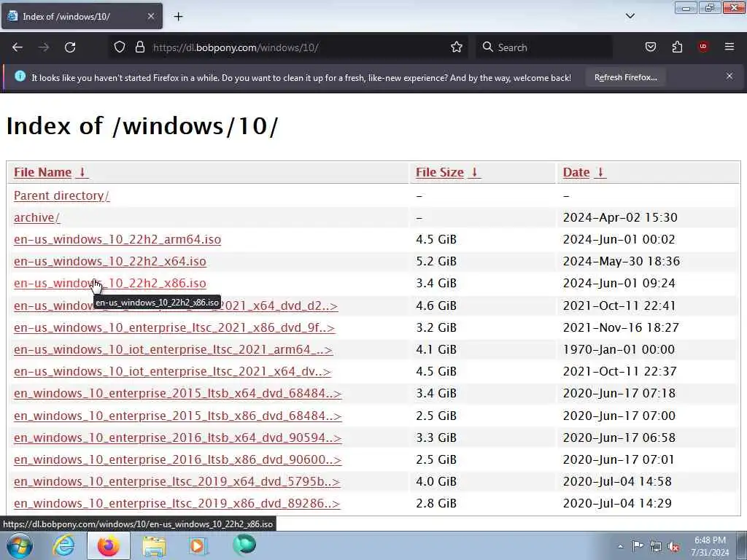
Task: Open the enterprise_ltsc_2021_x86_dvd_9f link
Action: click(174, 328)
